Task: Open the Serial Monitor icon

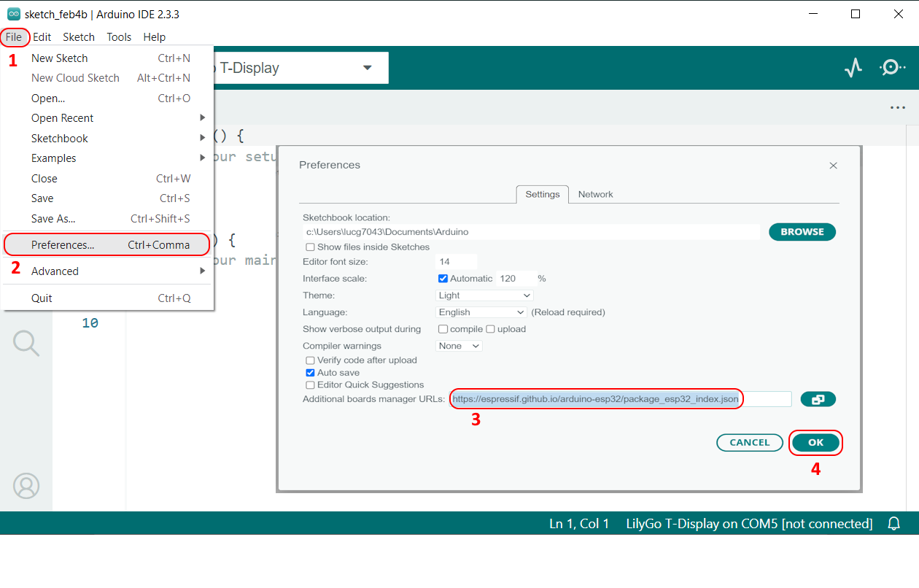Action: coord(892,68)
